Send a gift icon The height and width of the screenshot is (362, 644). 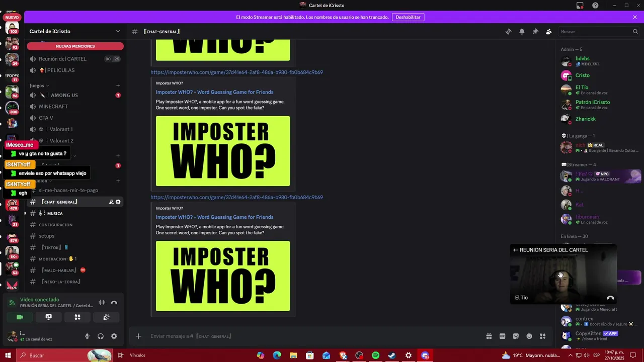pos(489,336)
